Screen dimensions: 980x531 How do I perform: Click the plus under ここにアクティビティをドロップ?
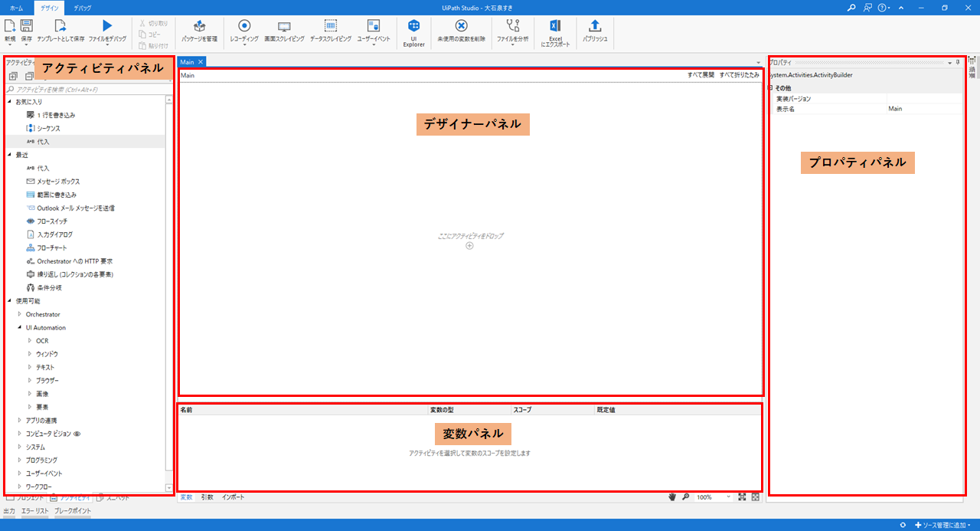(x=469, y=245)
